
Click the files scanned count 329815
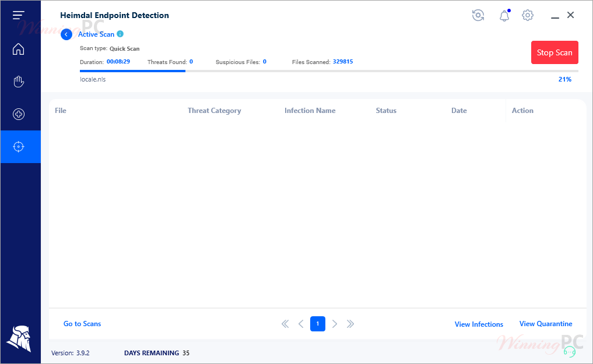(x=343, y=62)
